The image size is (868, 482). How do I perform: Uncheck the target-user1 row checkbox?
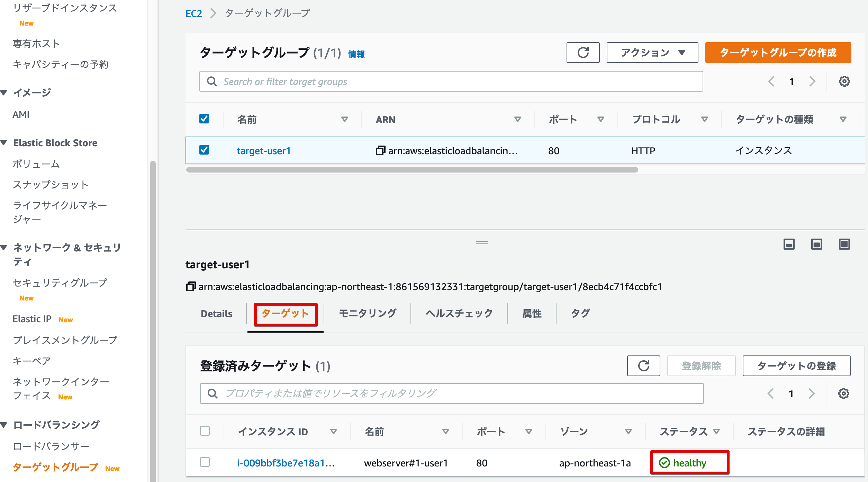[x=204, y=150]
